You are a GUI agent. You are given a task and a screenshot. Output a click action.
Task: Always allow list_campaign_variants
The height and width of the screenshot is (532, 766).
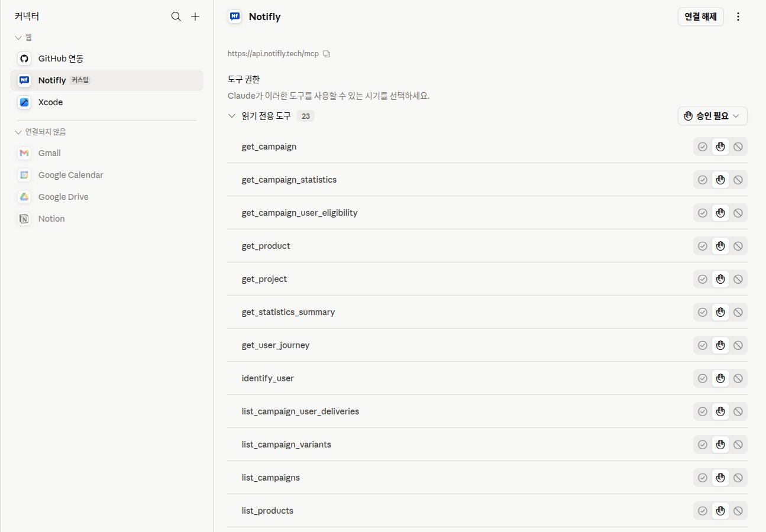click(703, 445)
